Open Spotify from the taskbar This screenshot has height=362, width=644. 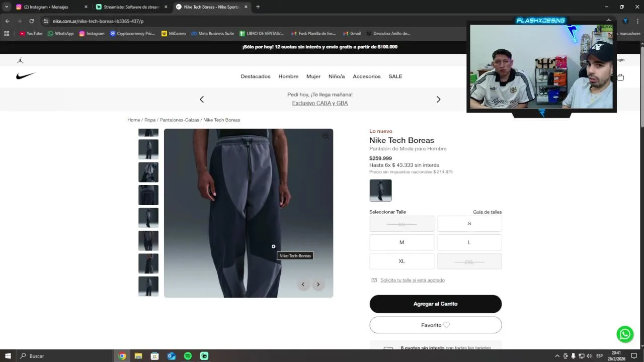[x=188, y=356]
